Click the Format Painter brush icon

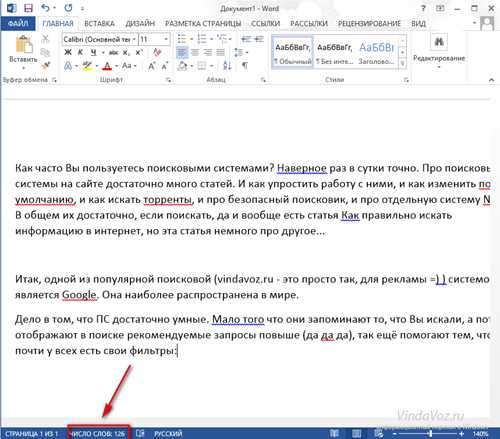(x=46, y=65)
